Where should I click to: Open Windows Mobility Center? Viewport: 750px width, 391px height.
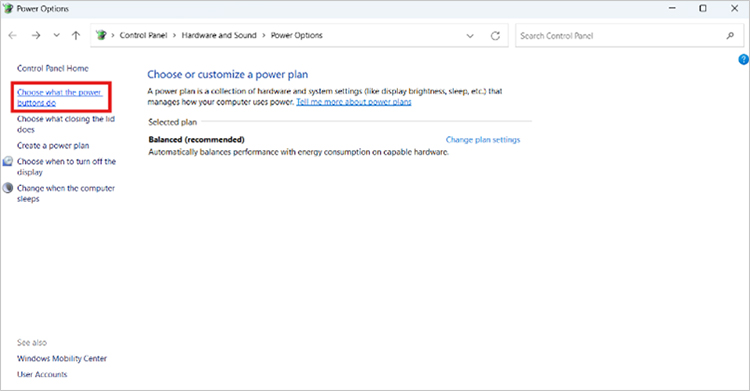click(x=62, y=358)
